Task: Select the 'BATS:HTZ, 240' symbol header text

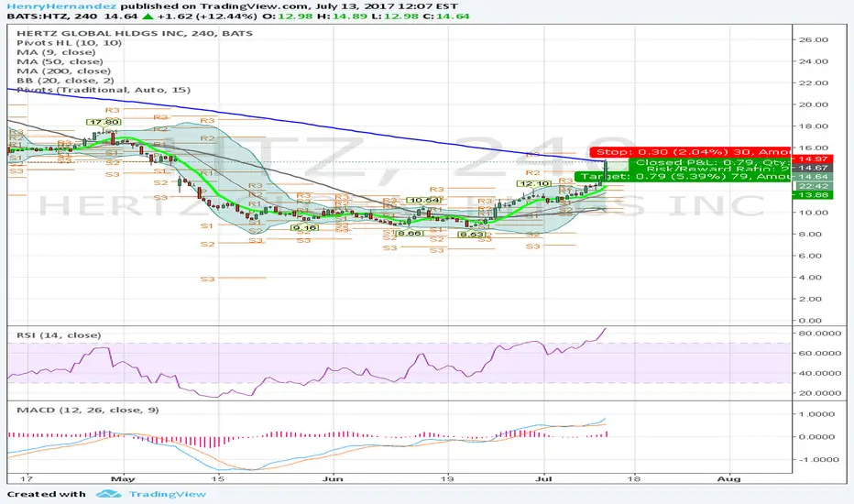Action: (x=52, y=16)
